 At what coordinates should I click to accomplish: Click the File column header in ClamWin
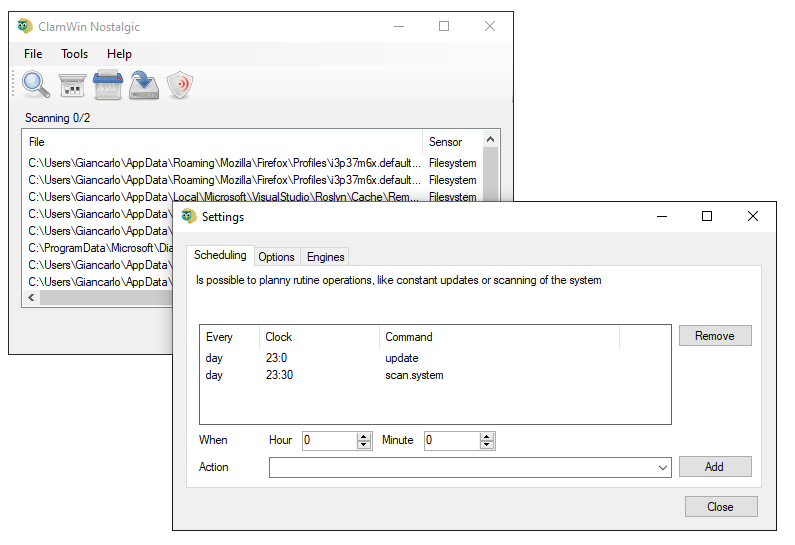coord(222,142)
